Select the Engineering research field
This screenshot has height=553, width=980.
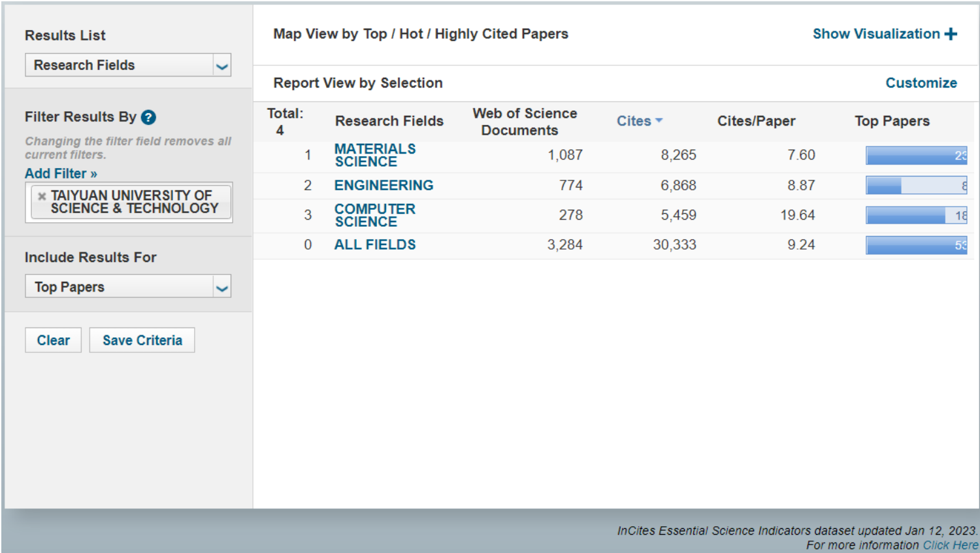[384, 186]
